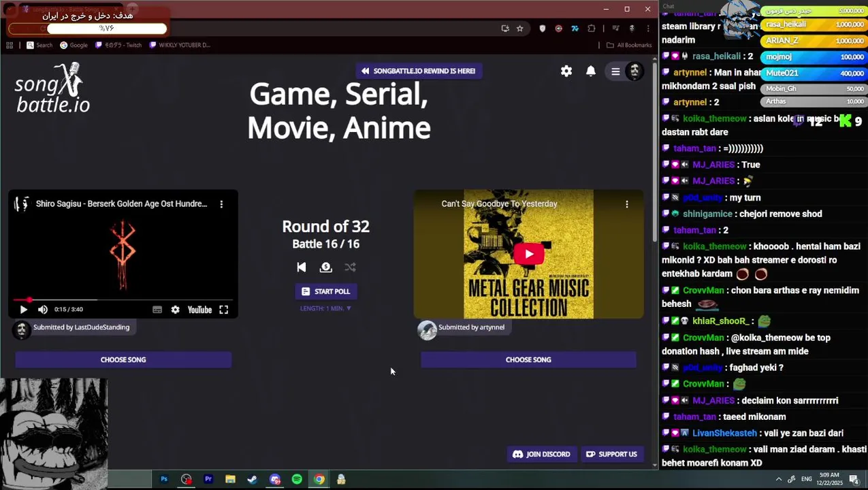
Task: Choose the song submitted by artynnel
Action: point(528,359)
